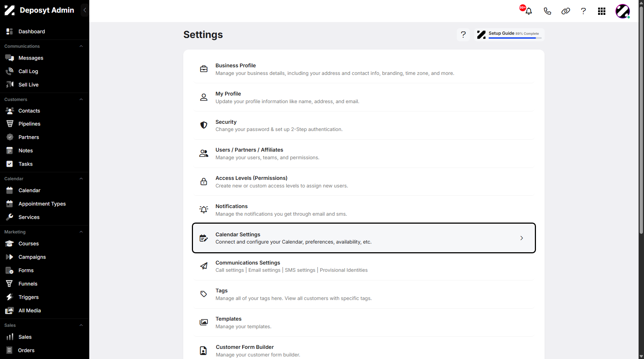Click the Customer Form Builder icon
Viewport: 644px width, 359px height.
[203, 350]
